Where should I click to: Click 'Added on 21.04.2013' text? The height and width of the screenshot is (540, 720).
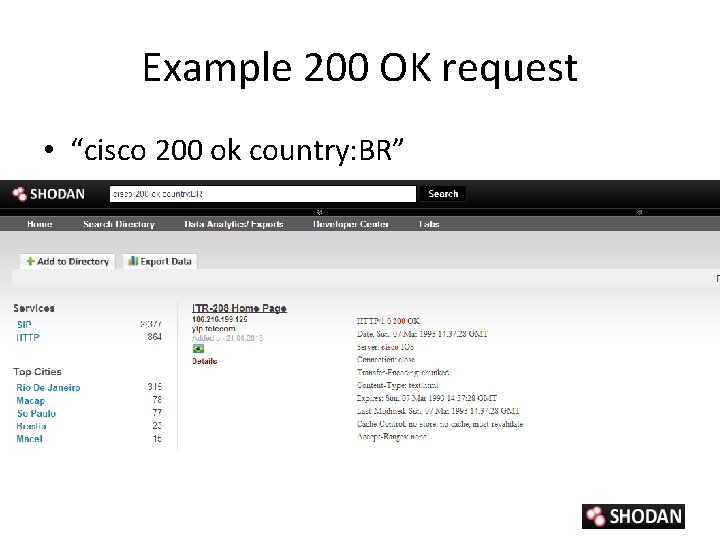point(227,338)
